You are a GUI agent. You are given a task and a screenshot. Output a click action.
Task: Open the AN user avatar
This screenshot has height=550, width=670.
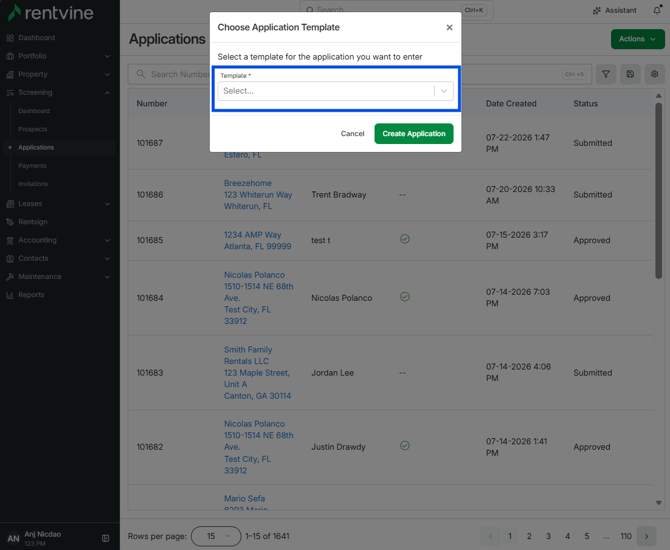click(x=13, y=538)
